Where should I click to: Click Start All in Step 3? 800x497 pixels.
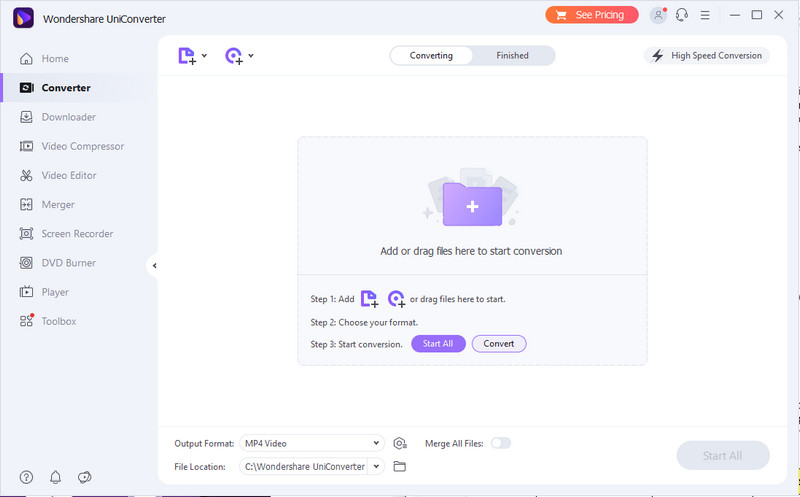438,344
